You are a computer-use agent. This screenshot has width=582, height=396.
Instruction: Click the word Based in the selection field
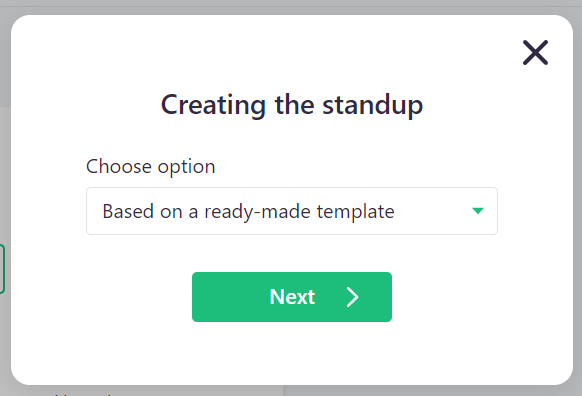[x=128, y=212]
